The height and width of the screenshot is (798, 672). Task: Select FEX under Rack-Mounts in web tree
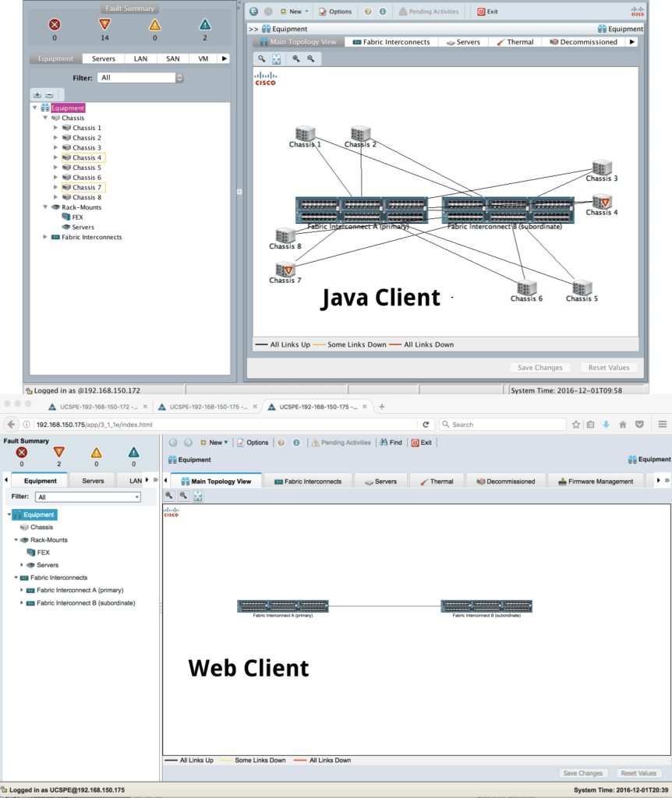(x=38, y=553)
